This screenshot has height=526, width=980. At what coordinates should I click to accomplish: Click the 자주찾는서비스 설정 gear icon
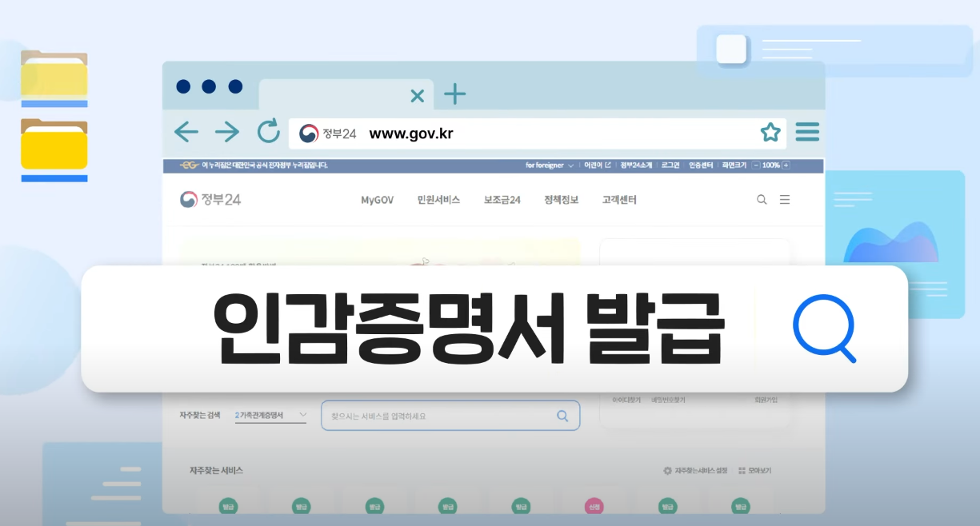pyautogui.click(x=667, y=471)
